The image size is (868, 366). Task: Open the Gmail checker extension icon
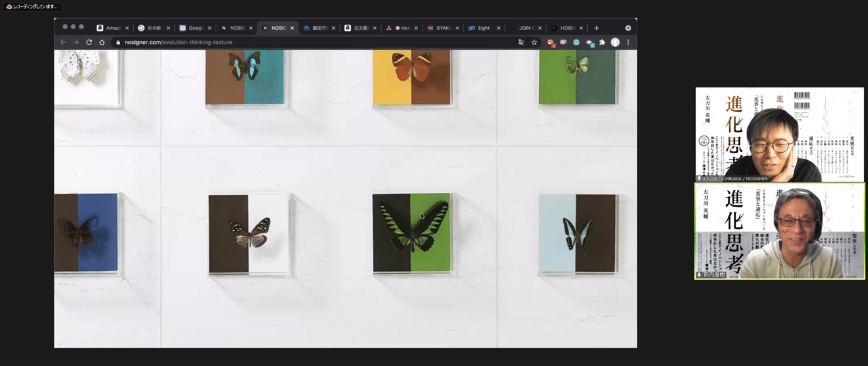tap(551, 42)
